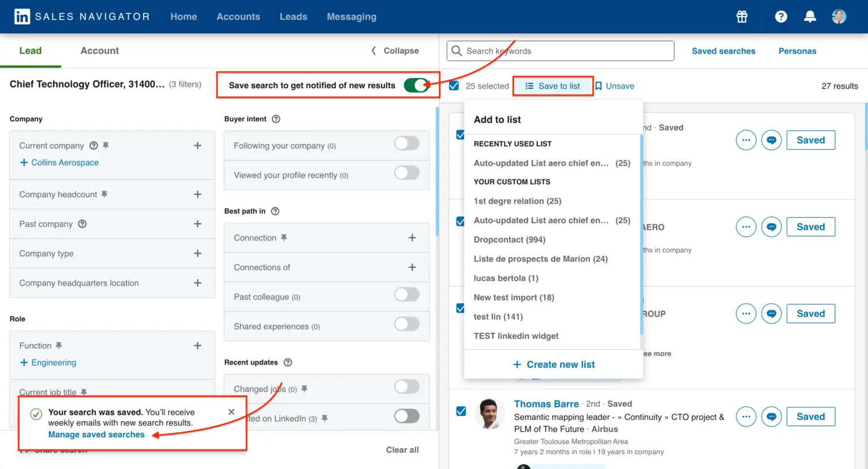Click the LinkedIn Sales Navigator logo
This screenshot has width=868, height=469.
point(82,16)
